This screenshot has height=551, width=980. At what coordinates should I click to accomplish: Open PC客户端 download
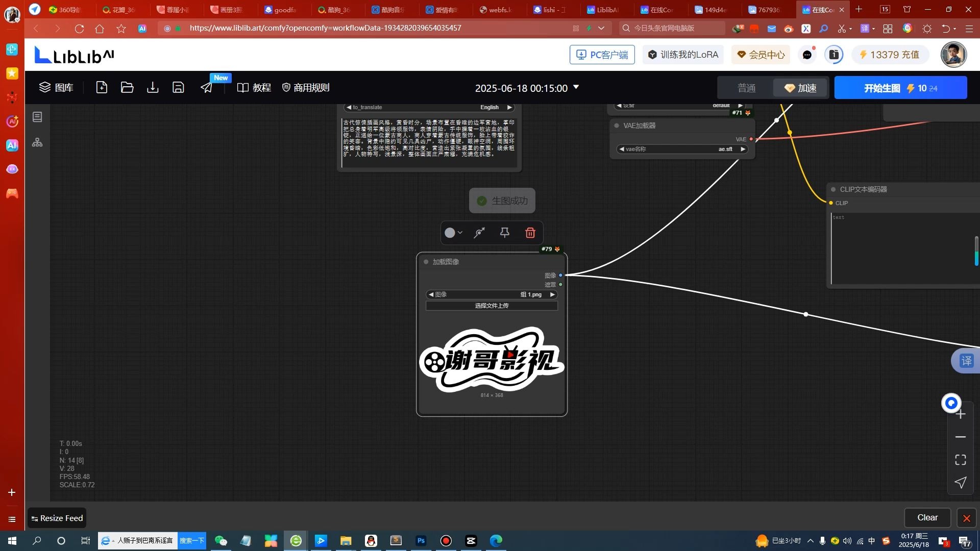[x=602, y=55]
